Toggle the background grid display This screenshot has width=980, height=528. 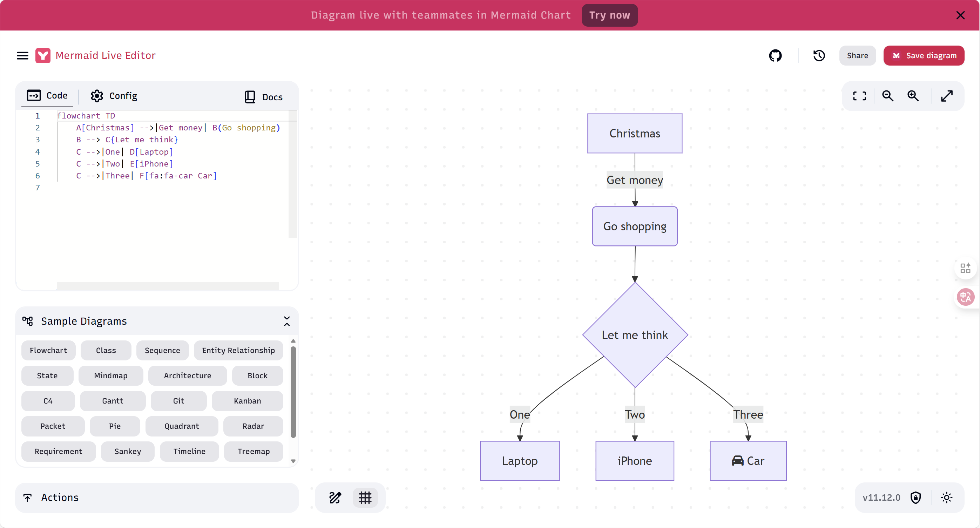point(365,497)
